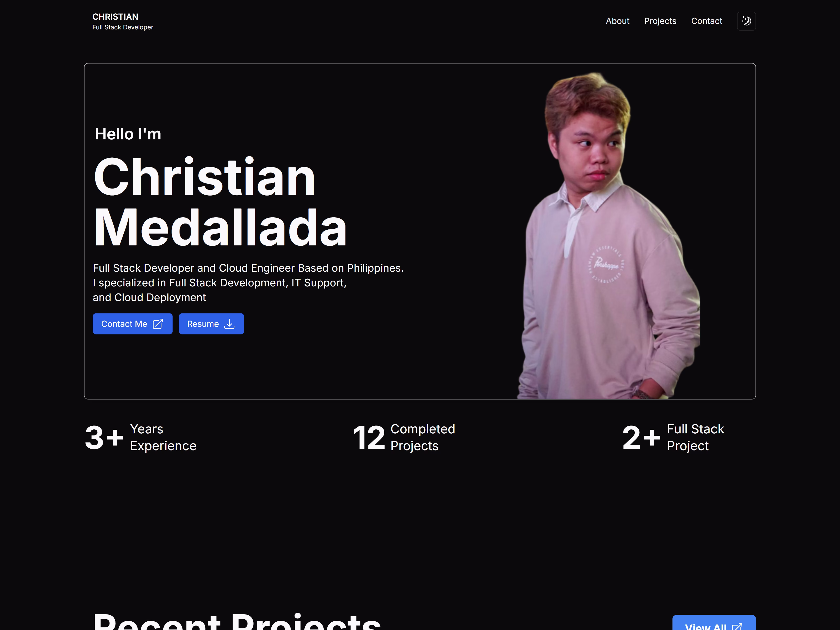Screen dimensions: 840x630
Task: Click the Resume button label
Action: tap(203, 324)
